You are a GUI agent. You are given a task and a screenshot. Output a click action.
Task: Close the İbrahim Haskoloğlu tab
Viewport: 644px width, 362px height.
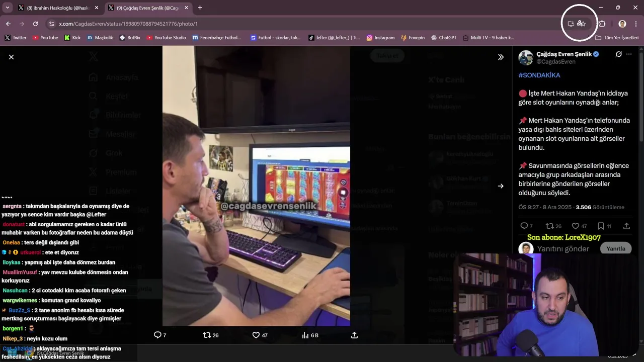[x=97, y=8]
